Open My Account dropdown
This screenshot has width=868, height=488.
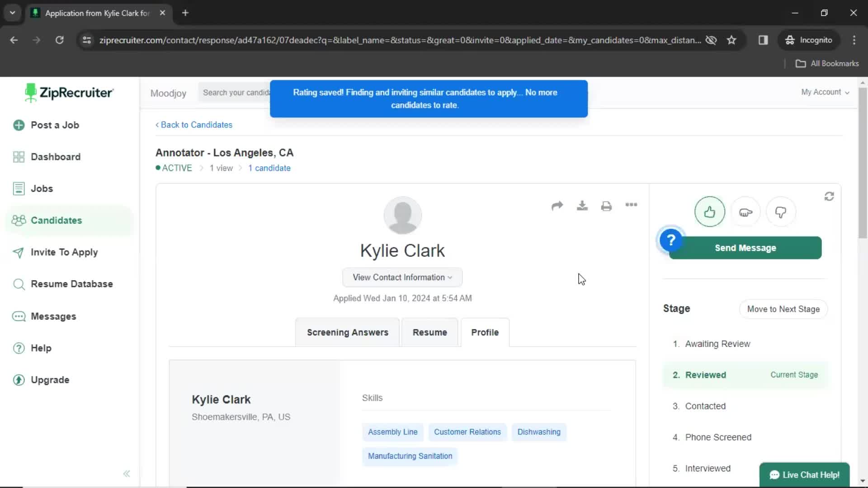[825, 92]
